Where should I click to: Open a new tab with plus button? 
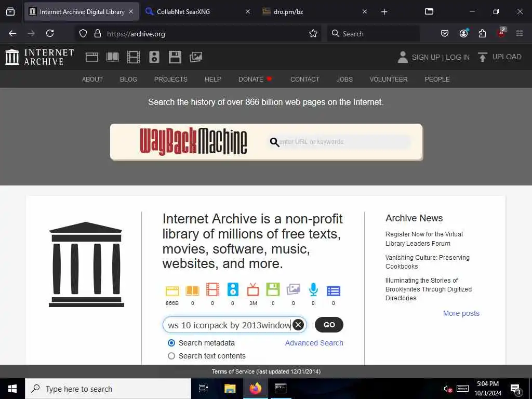point(384,12)
